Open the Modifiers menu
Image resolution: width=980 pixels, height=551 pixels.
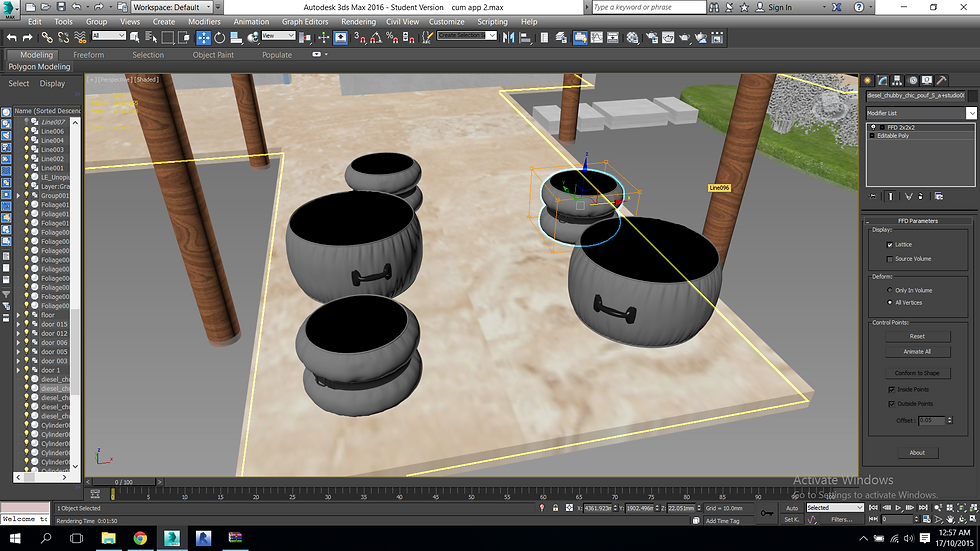click(x=204, y=21)
